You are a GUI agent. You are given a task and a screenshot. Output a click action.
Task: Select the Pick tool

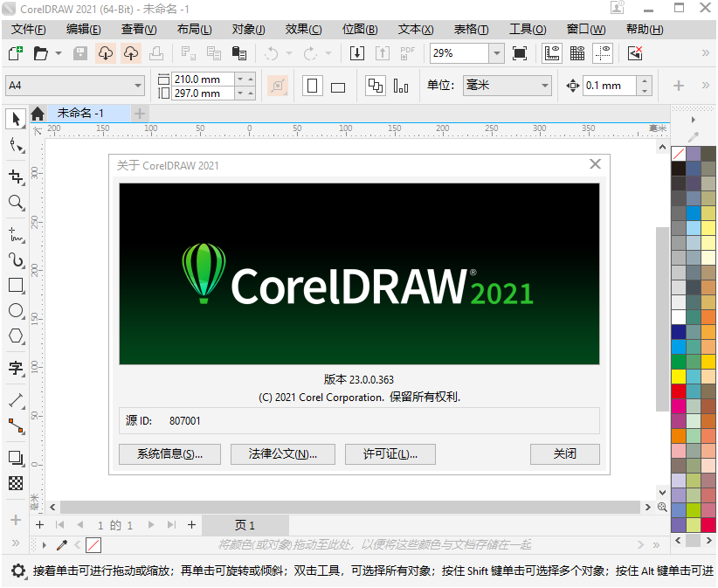16,119
